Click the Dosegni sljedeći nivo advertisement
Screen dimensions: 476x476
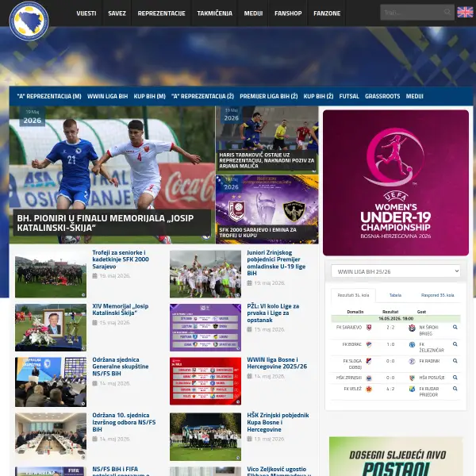396,456
